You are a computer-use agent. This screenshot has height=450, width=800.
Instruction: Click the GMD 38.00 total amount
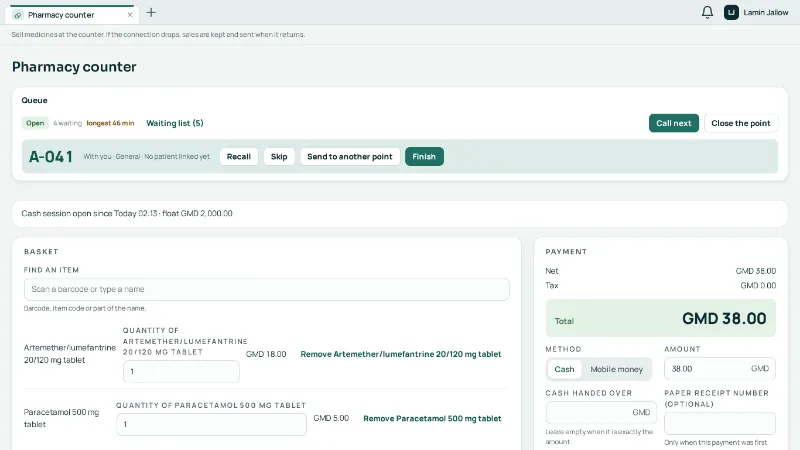[x=724, y=319]
